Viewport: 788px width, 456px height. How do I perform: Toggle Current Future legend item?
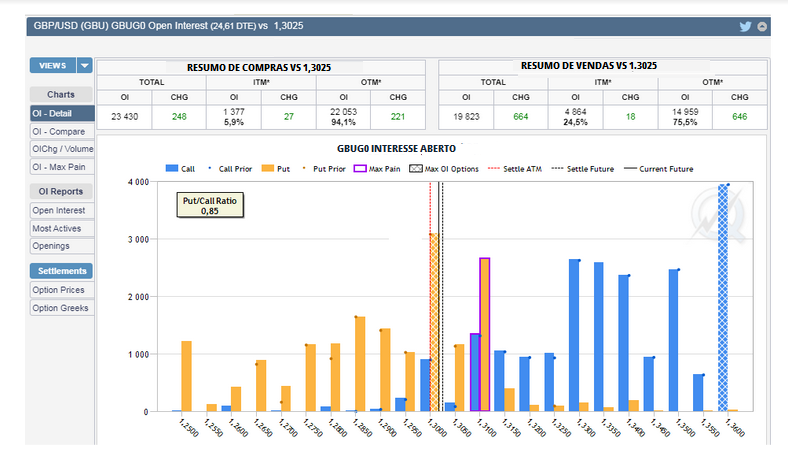[658, 169]
